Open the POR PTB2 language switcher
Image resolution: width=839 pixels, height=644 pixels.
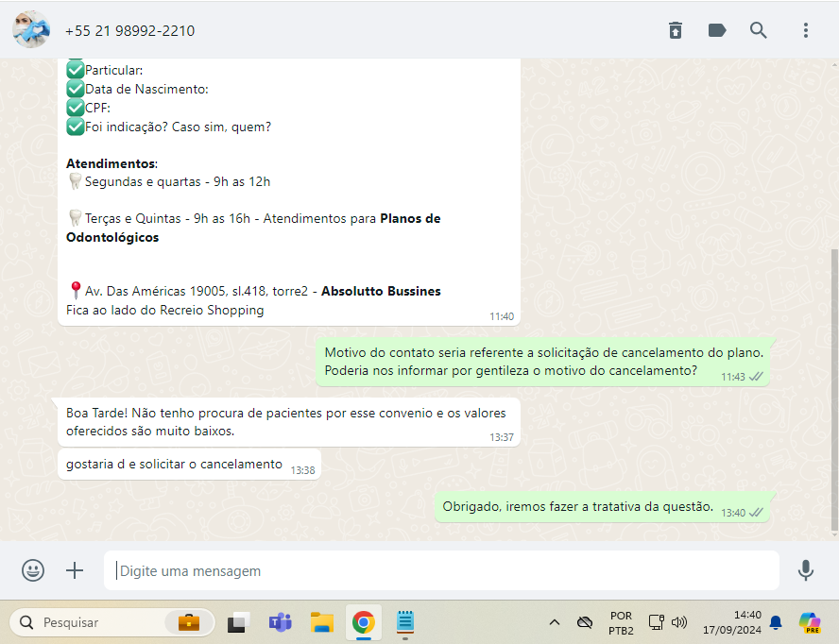621,622
